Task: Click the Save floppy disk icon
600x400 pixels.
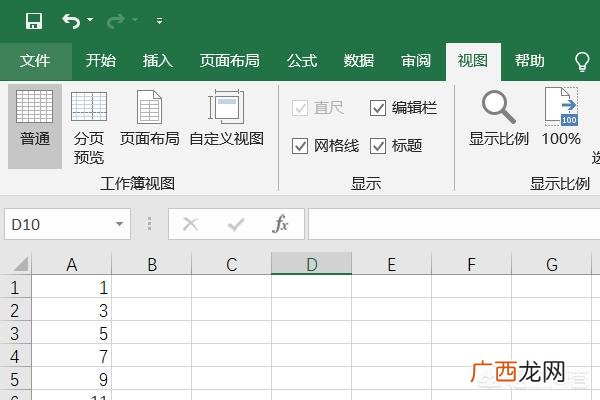Action: [34, 21]
